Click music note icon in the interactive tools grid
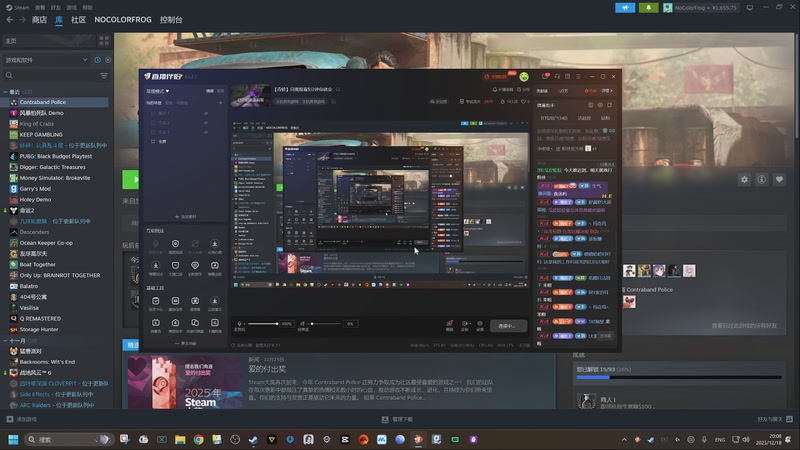This screenshot has width=800, height=450. (x=215, y=266)
